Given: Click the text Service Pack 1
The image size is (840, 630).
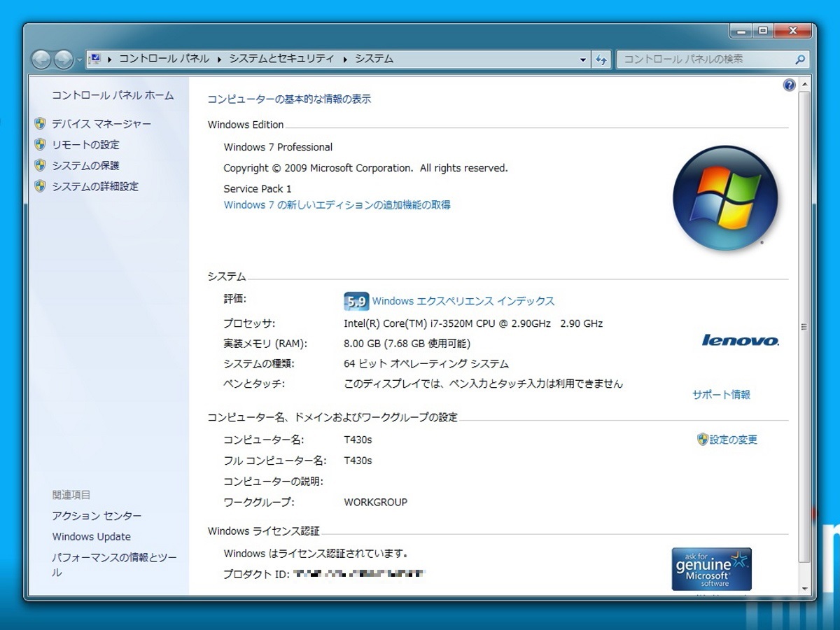Looking at the screenshot, I should pos(258,189).
